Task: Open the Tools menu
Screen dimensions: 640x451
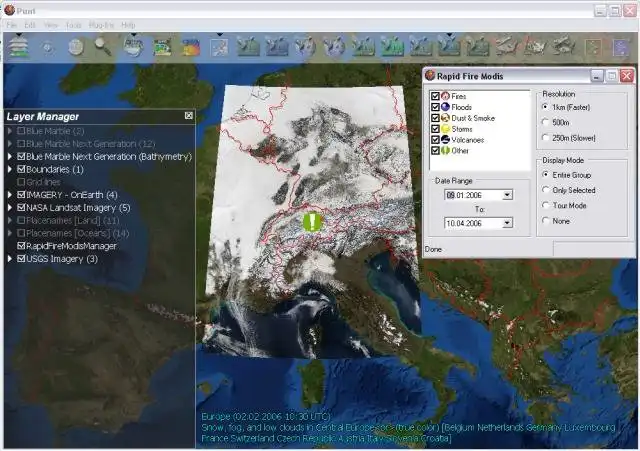Action: [73, 25]
